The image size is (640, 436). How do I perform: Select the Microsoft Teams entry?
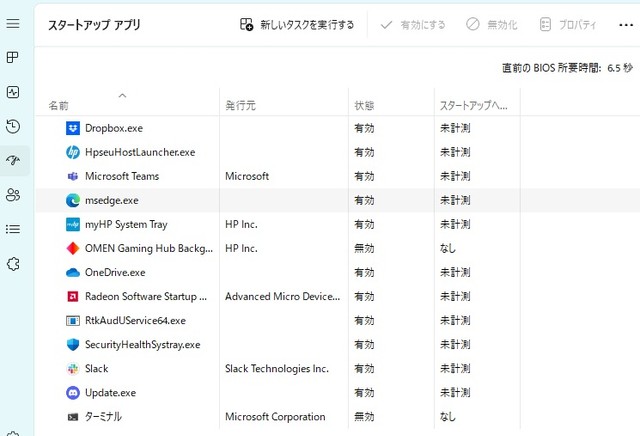click(122, 176)
